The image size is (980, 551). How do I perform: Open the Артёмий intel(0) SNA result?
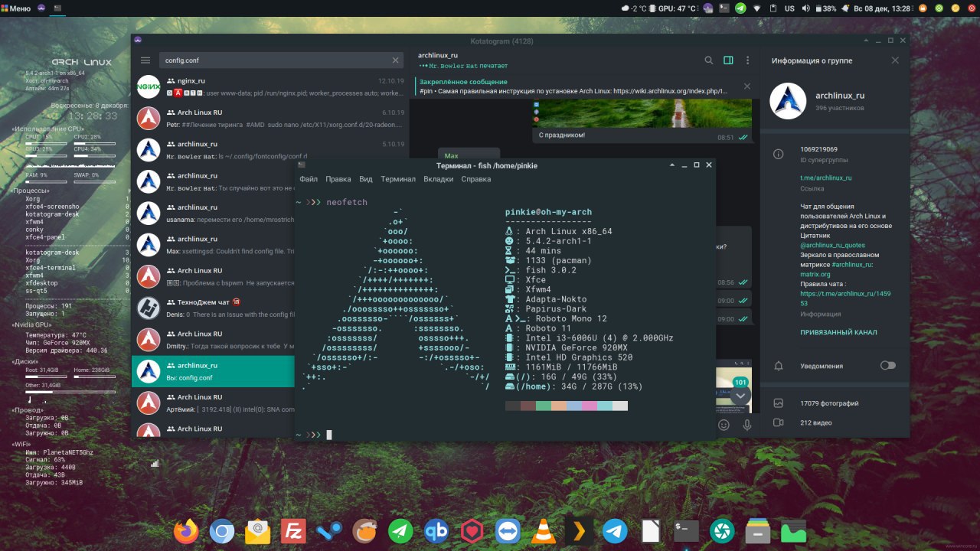pyautogui.click(x=213, y=403)
